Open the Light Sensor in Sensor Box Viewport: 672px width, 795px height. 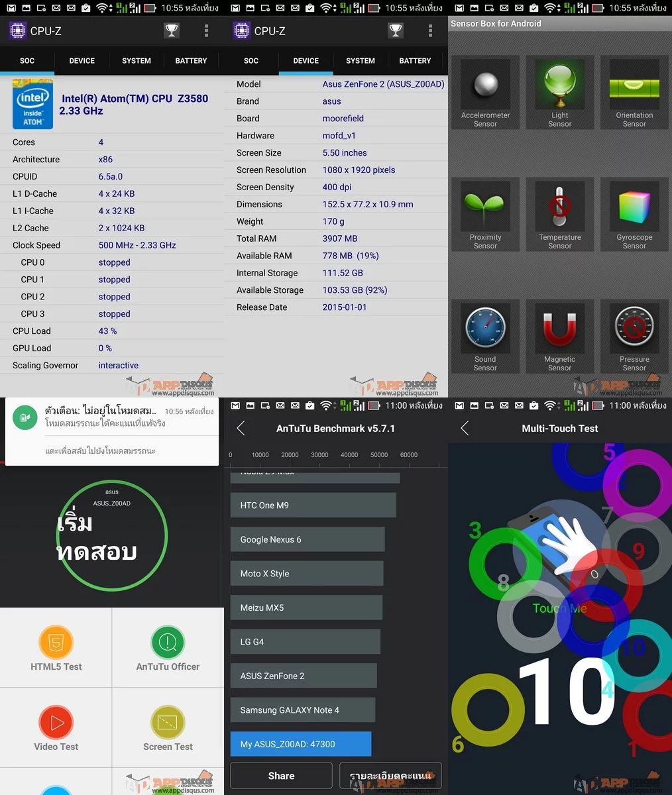560,92
